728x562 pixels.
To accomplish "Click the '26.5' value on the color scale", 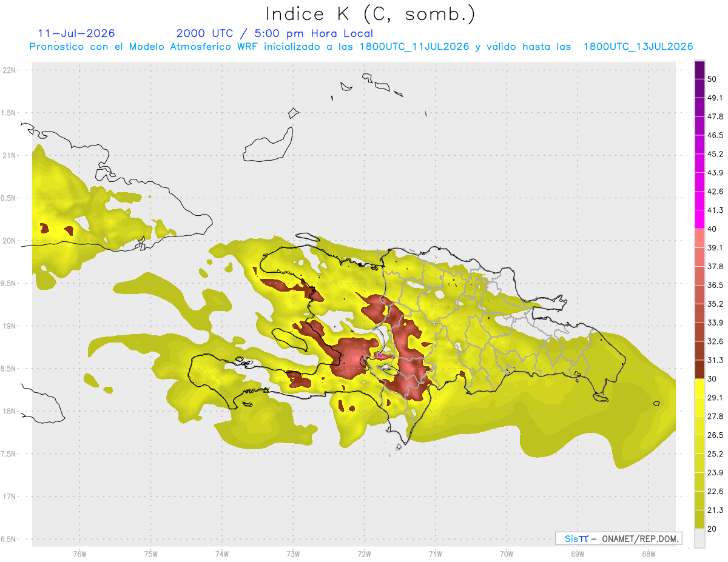I will [x=715, y=435].
